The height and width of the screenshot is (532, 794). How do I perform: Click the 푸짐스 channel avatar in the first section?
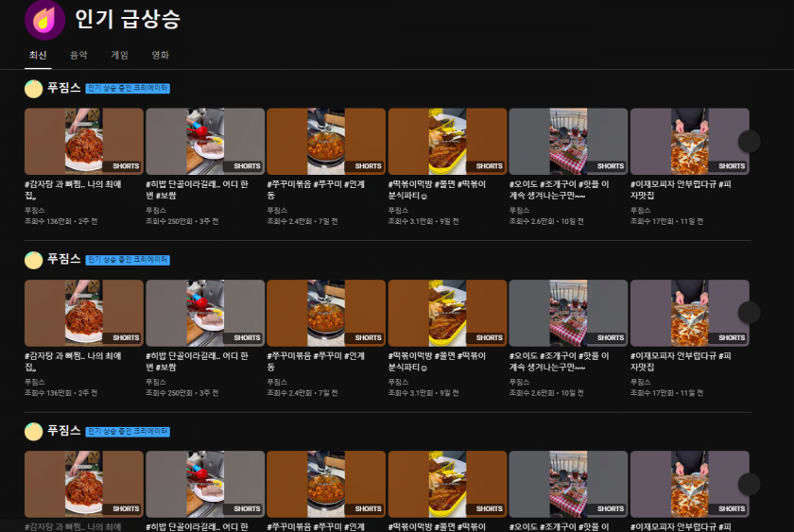pos(33,89)
